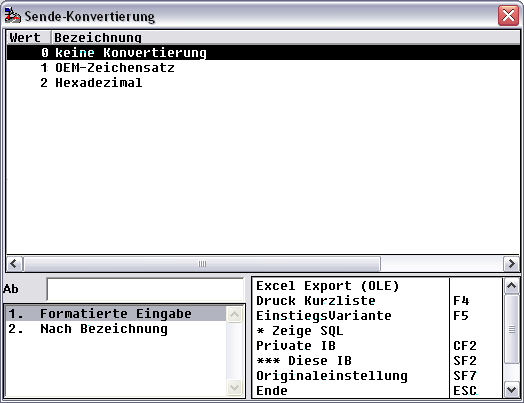524x403 pixels.
Task: Click the Sende-Konvertierung title bar app icon
Action: [12, 16]
